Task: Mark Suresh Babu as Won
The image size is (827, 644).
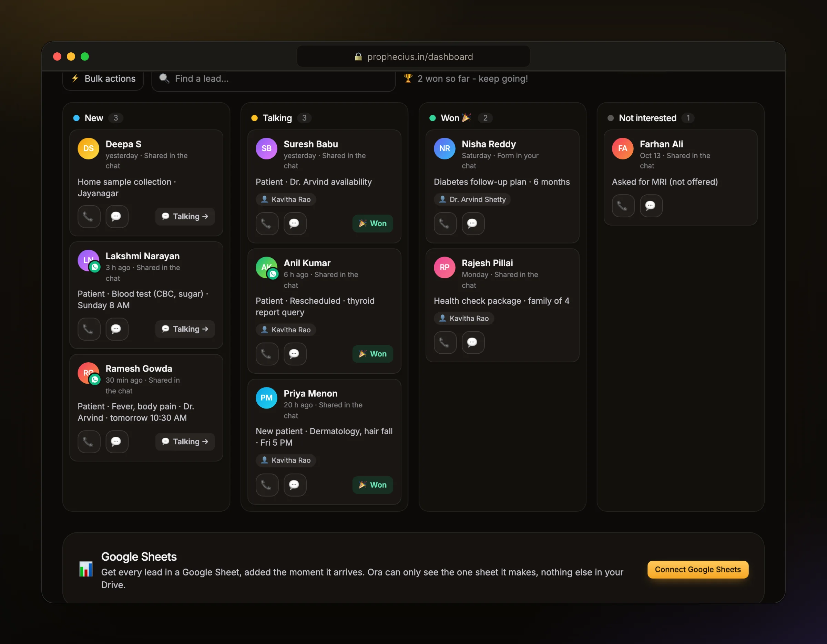Action: 372,224
